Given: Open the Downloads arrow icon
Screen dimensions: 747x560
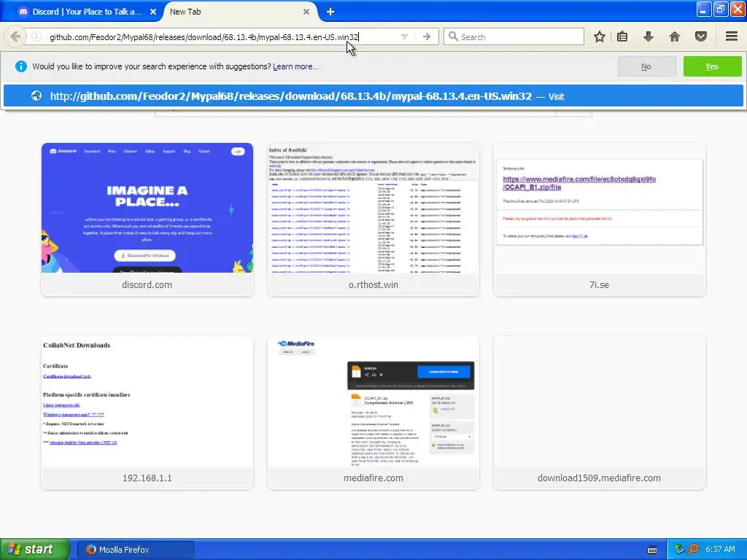Looking at the screenshot, I should pyautogui.click(x=649, y=36).
